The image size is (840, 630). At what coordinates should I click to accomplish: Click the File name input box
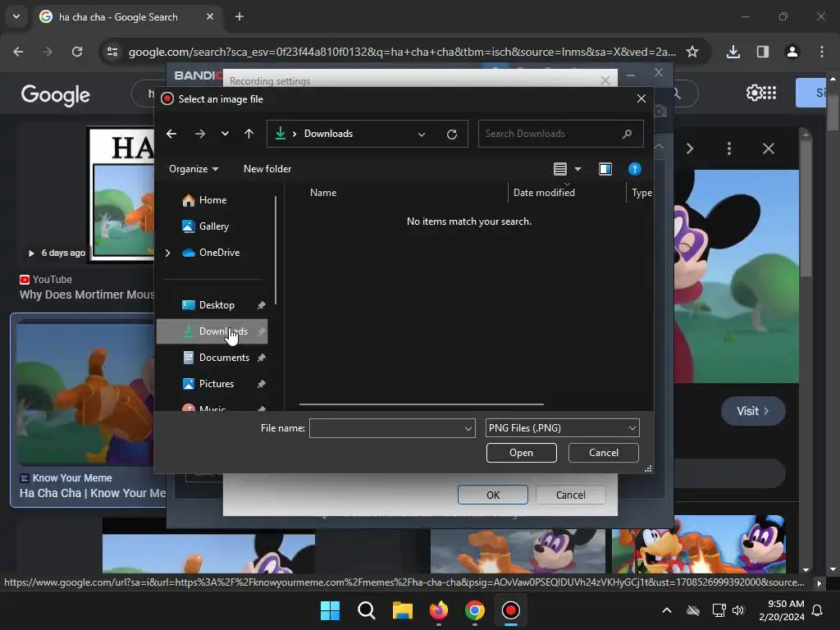386,428
